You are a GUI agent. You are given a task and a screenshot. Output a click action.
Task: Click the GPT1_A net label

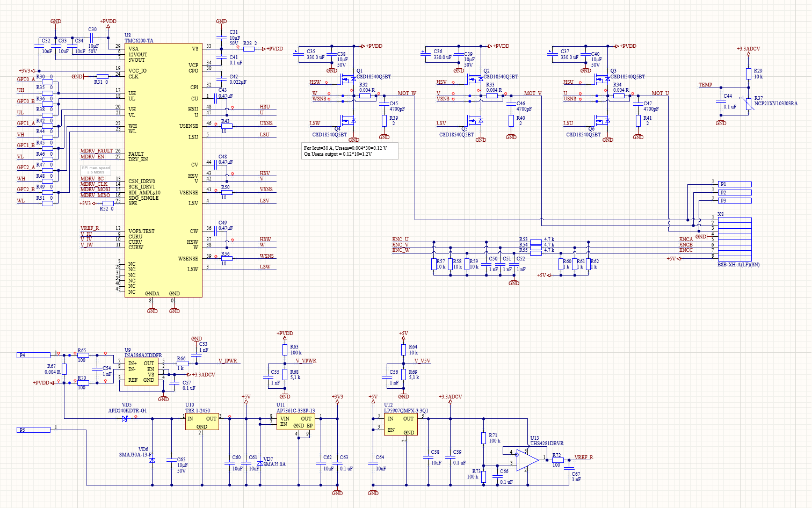point(26,124)
